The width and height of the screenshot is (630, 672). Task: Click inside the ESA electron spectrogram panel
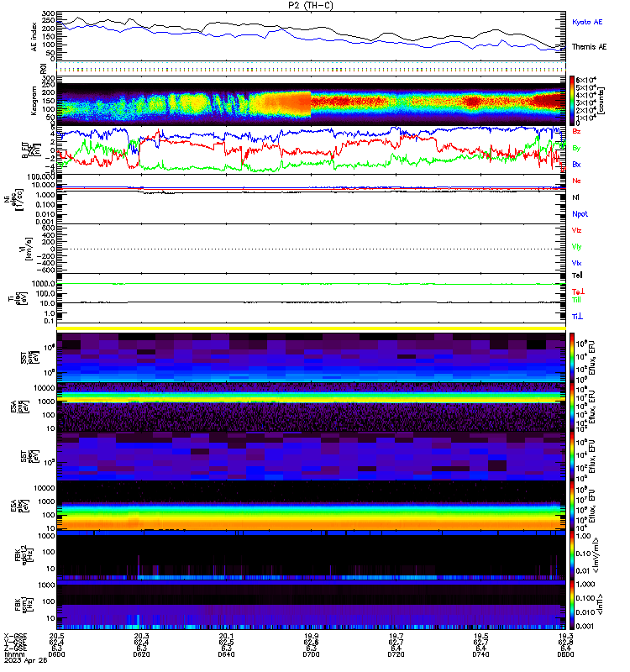click(x=311, y=507)
